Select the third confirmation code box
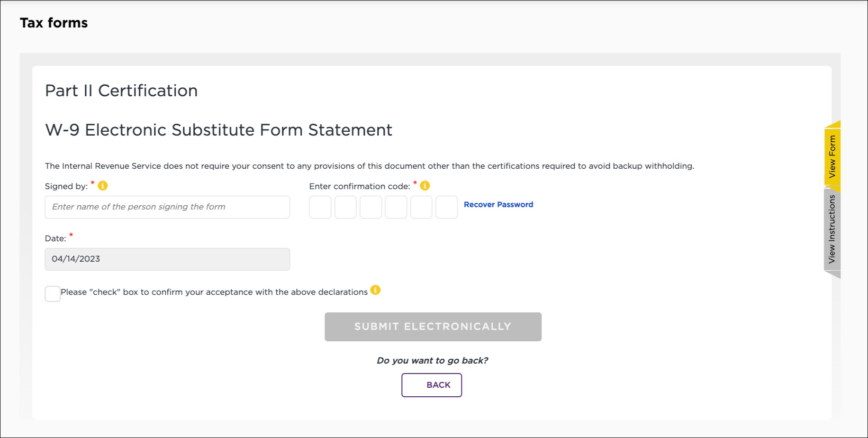This screenshot has width=868, height=438. tap(371, 207)
